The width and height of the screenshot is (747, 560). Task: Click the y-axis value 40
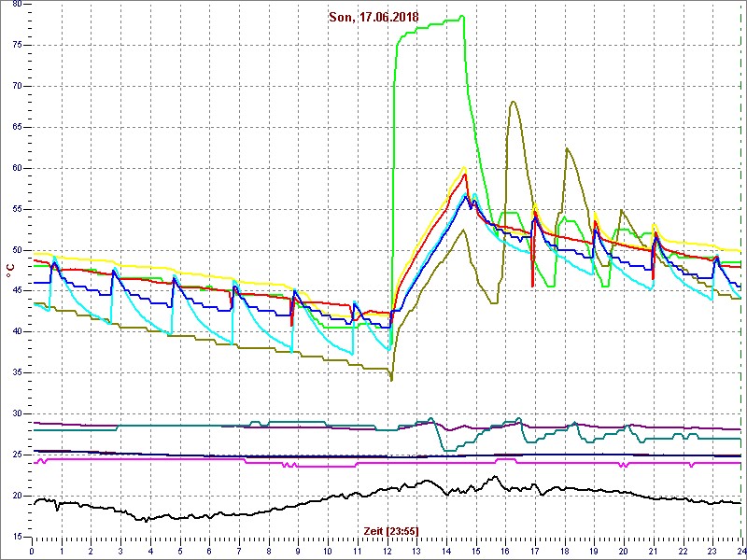[x=17, y=332]
